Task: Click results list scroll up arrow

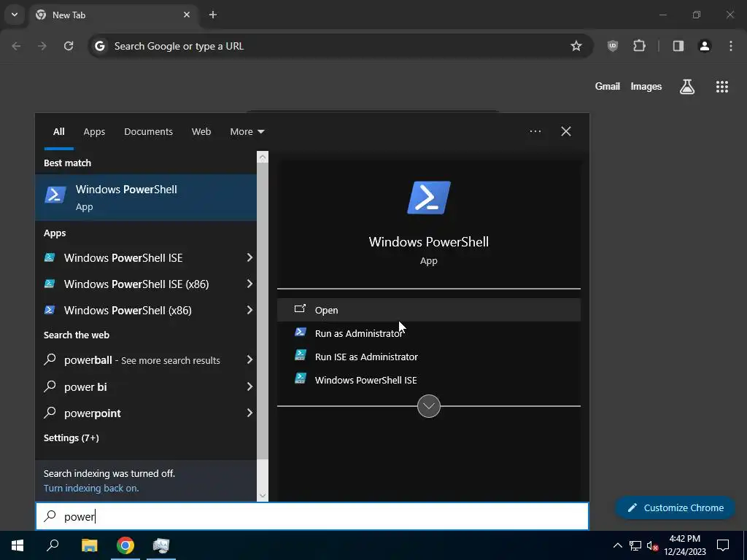Action: 263,157
